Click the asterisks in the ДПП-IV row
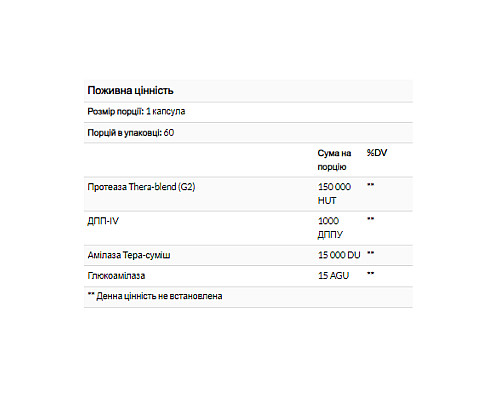This screenshot has width=500, height=400. 370,219
